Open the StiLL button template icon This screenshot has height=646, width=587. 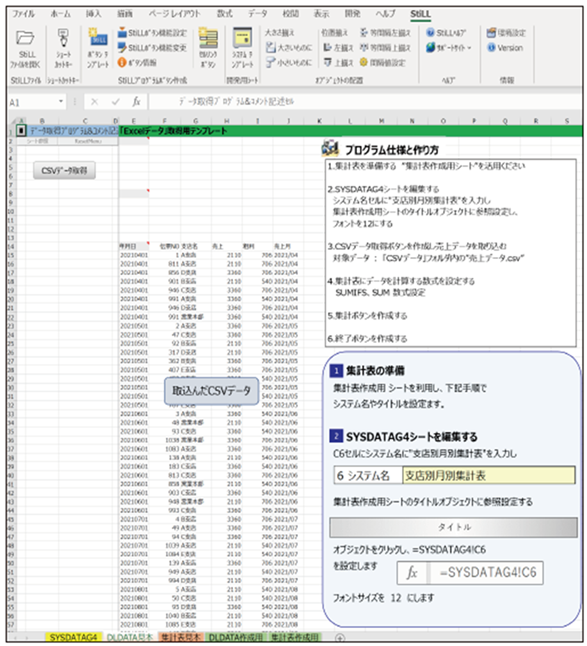tap(98, 37)
